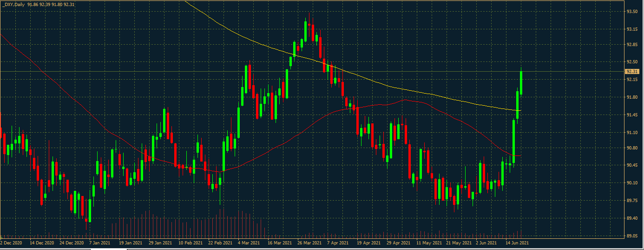Click the 89.40 price axis label
644x250 pixels.
tap(631, 218)
